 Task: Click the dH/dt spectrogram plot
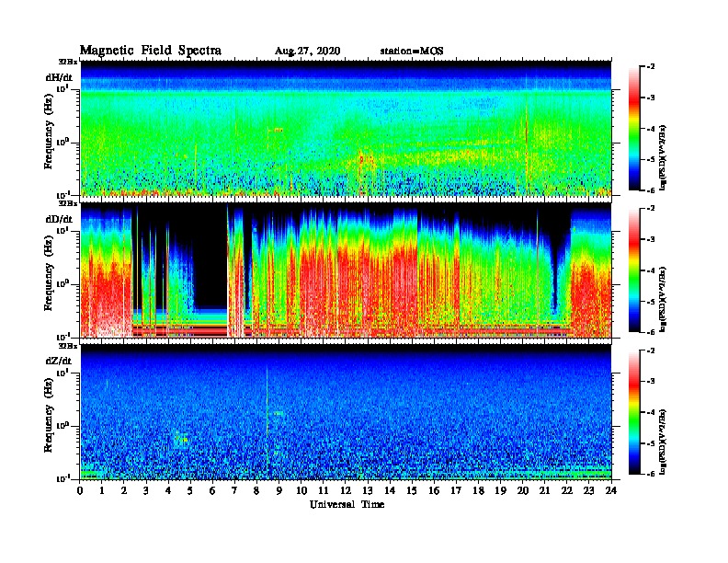coord(346,128)
